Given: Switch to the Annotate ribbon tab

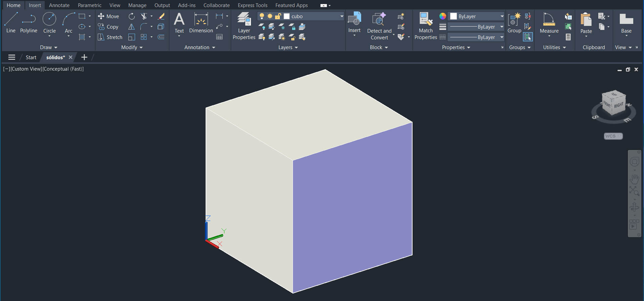Looking at the screenshot, I should (59, 5).
